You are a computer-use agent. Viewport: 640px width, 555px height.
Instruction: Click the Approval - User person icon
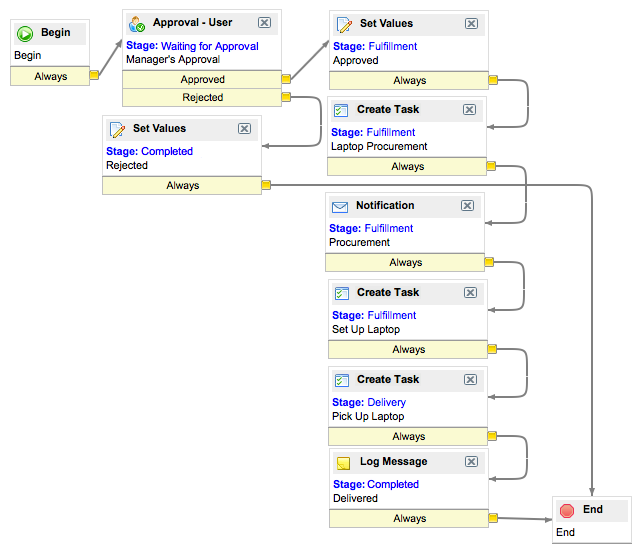137,24
